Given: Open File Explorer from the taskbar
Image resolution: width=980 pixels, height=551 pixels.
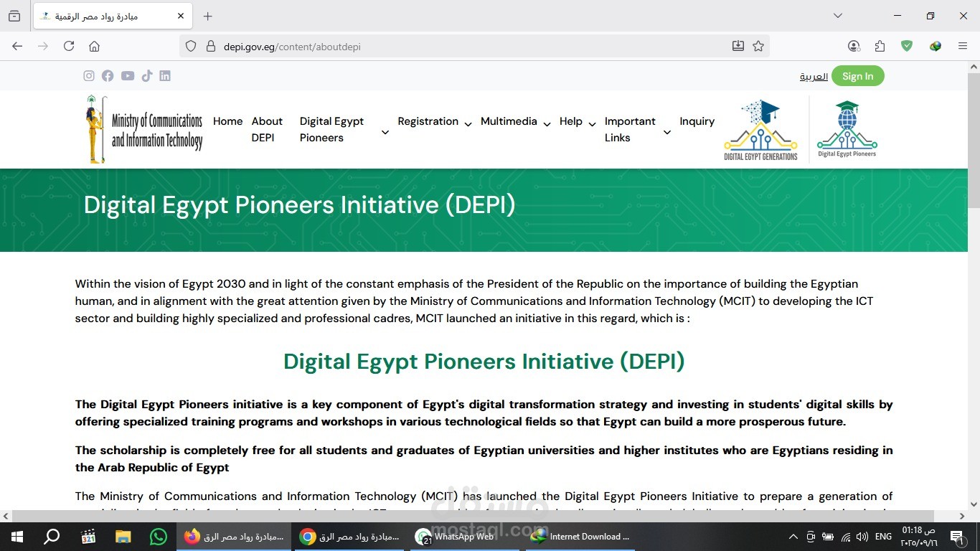Looking at the screenshot, I should pyautogui.click(x=123, y=537).
